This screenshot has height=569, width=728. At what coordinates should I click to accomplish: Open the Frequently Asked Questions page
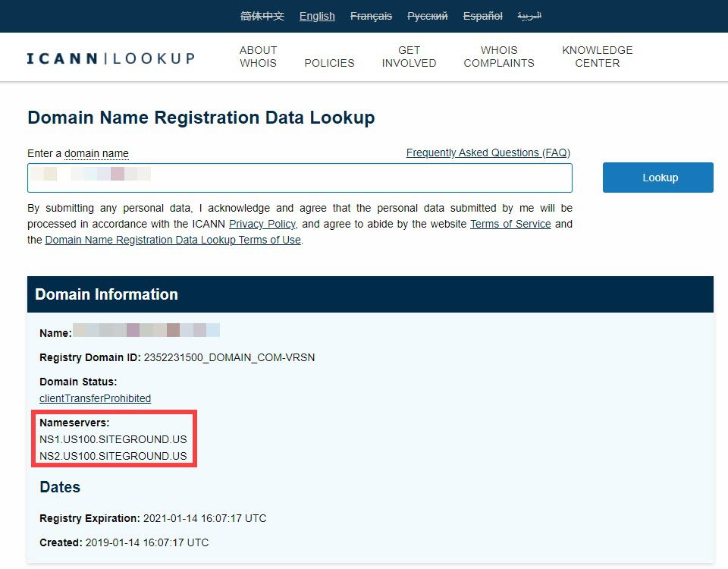488,152
